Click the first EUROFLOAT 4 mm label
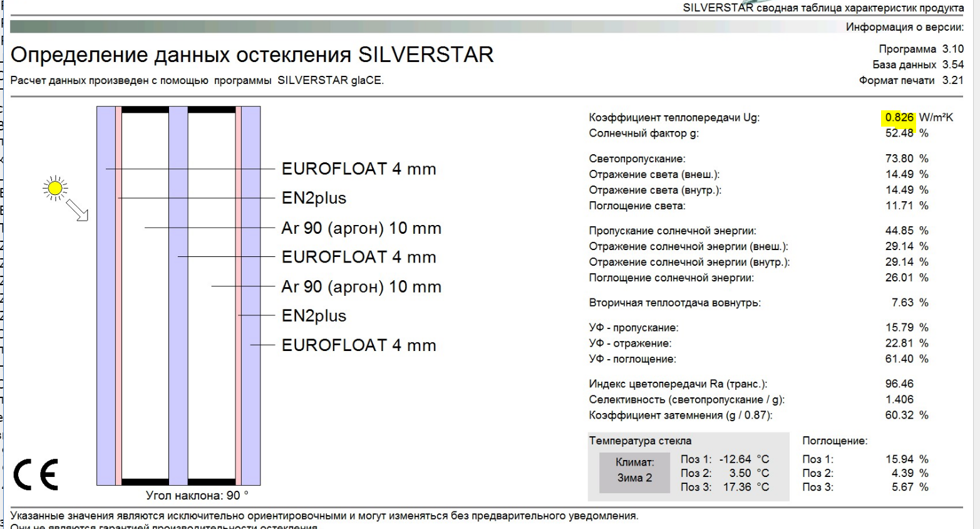Screen dimensions: 980x529 coord(359,169)
